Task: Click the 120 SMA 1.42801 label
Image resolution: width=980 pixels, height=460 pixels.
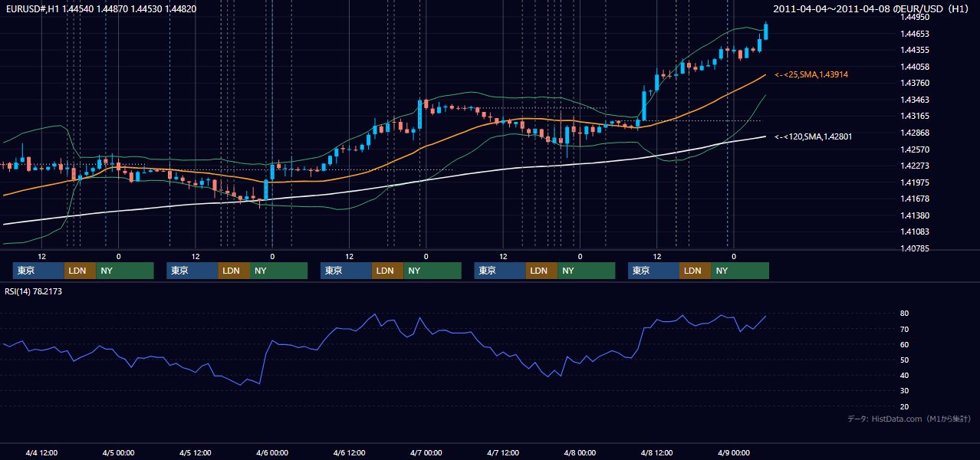Action: point(814,136)
